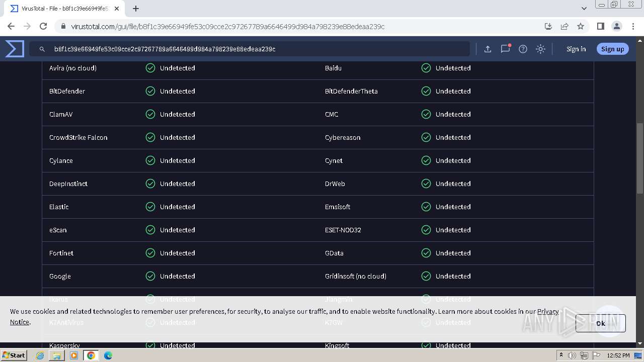Click the page vertical scrollbar thumb

click(640, 158)
